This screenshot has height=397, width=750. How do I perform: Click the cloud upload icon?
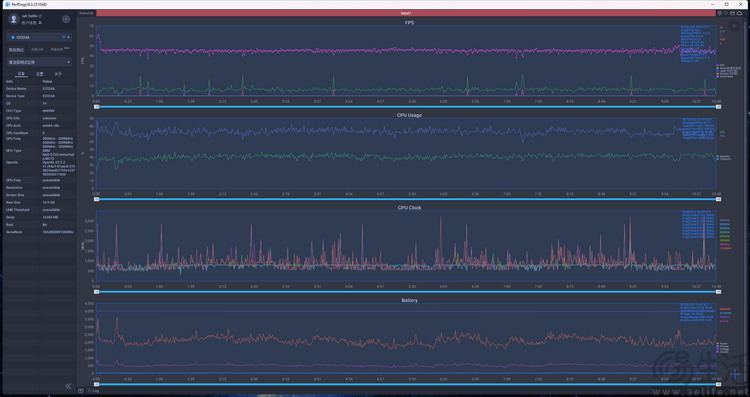click(x=739, y=13)
